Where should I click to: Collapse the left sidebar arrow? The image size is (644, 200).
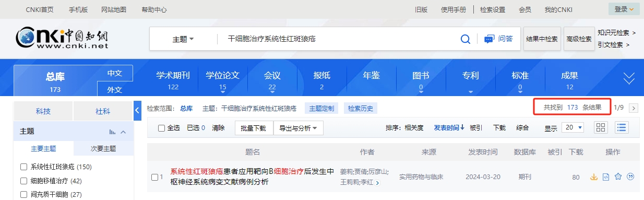pyautogui.click(x=137, y=111)
